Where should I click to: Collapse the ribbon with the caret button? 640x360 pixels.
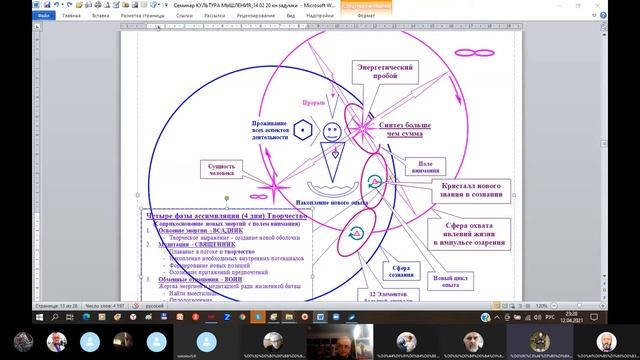coord(594,16)
